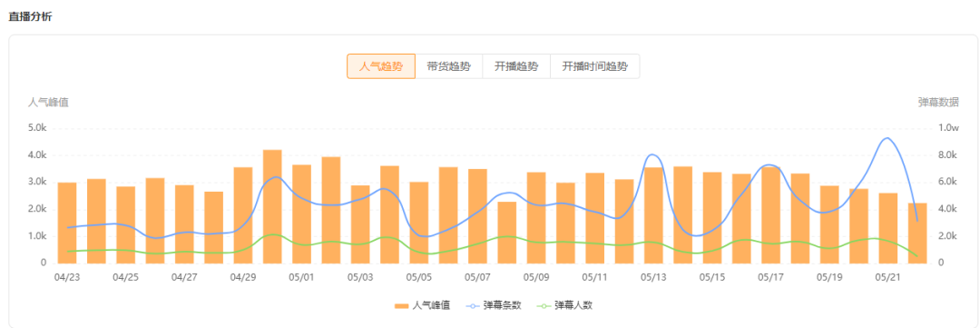Click the x-axis label 04/27
Image resolution: width=980 pixels, height=328 pixels.
183,277
